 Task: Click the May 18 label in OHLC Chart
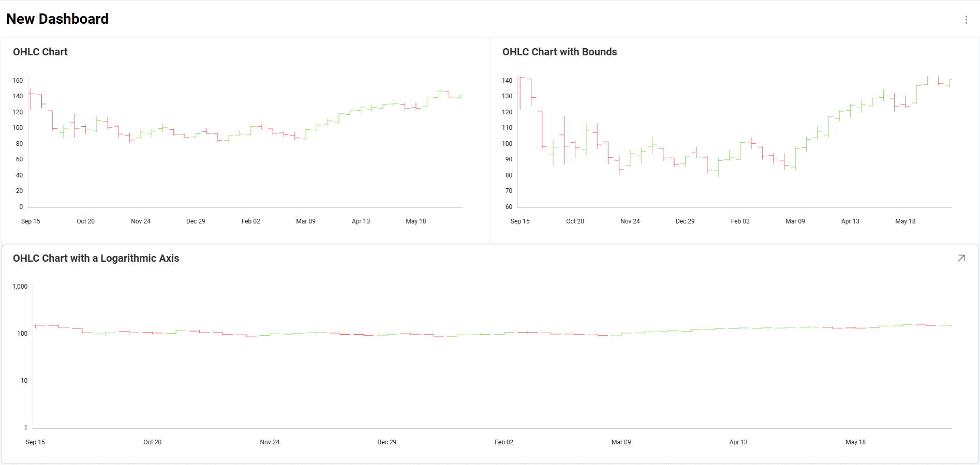tap(416, 221)
